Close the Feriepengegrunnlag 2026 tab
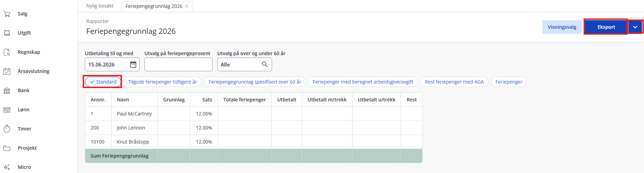Screen dimensions: 644x173 pyautogui.click(x=186, y=6)
